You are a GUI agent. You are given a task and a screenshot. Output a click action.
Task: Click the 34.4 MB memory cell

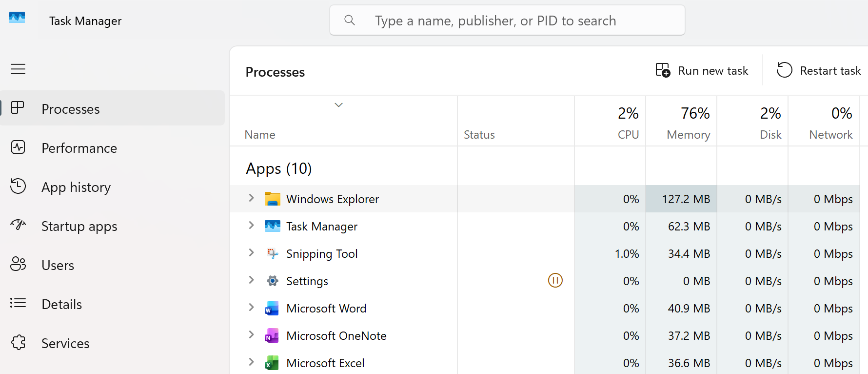(x=681, y=253)
